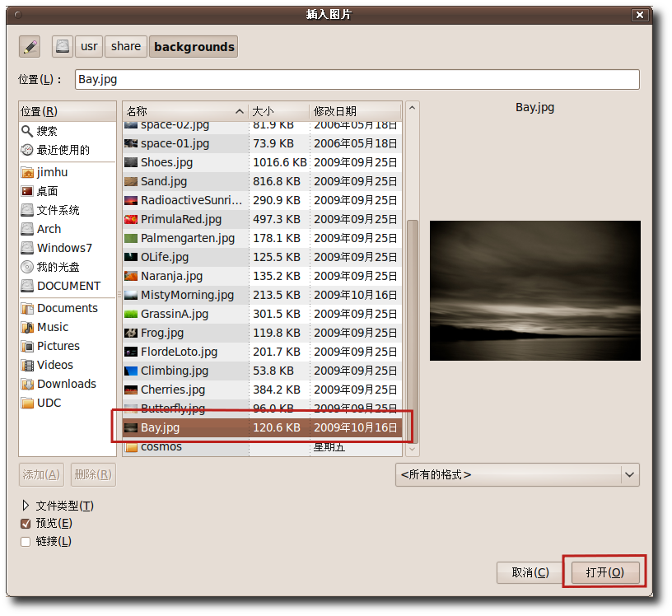This screenshot has height=616, width=672.
Task: Click the remove (删除) bookmark button
Action: point(93,474)
